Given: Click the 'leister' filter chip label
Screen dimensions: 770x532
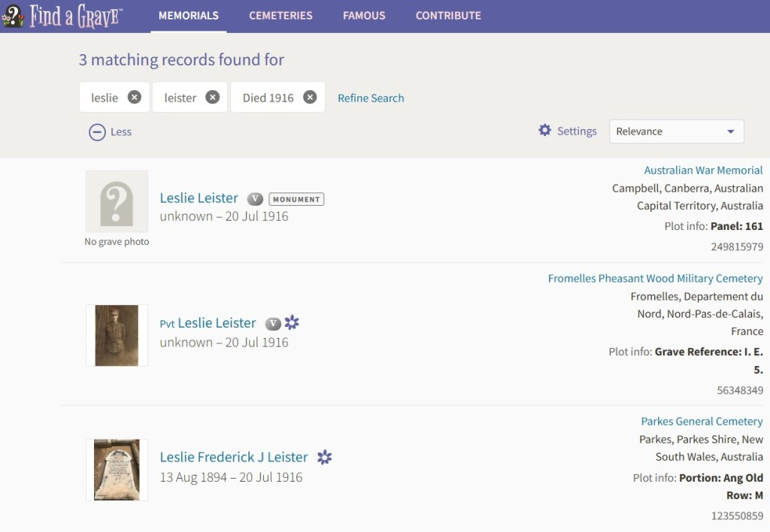Looking at the screenshot, I should pos(180,98).
